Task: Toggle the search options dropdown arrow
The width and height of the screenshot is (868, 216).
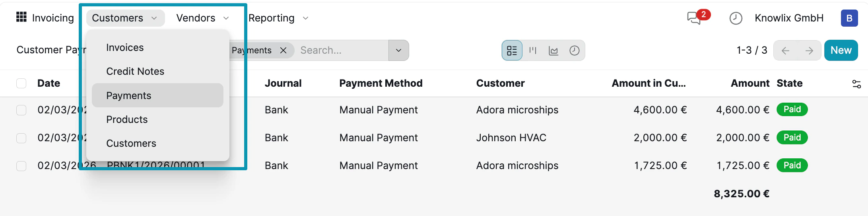Action: tap(398, 51)
